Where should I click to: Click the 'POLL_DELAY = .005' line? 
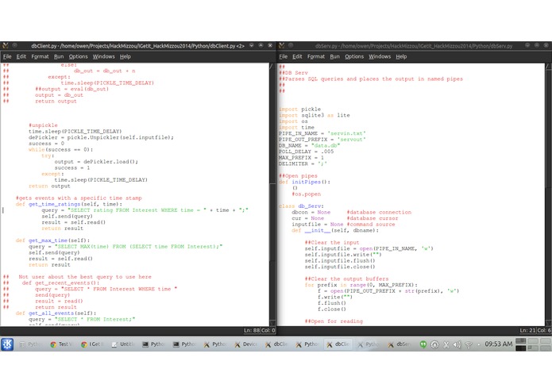pyautogui.click(x=306, y=152)
